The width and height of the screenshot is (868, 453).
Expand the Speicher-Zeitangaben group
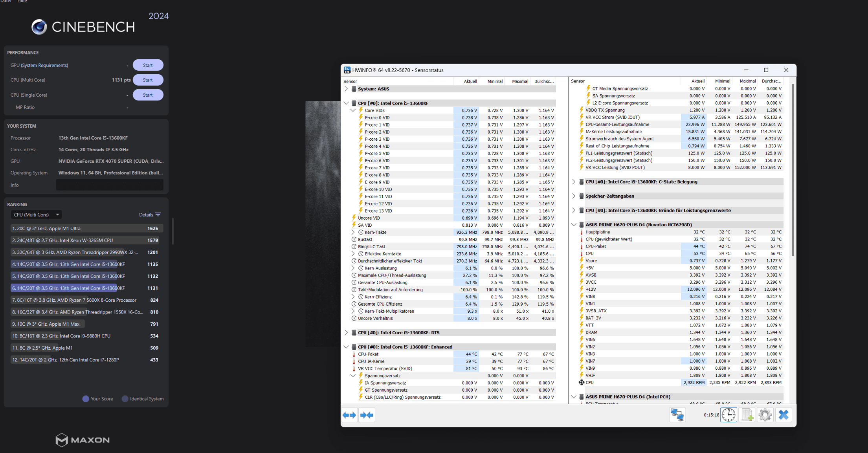[574, 196]
